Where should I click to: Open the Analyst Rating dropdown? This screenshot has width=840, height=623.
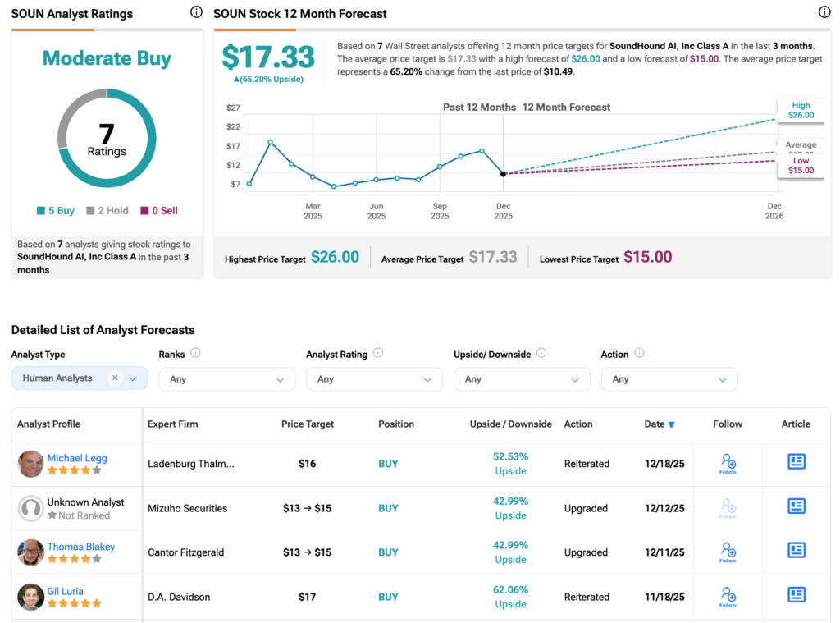pos(374,379)
